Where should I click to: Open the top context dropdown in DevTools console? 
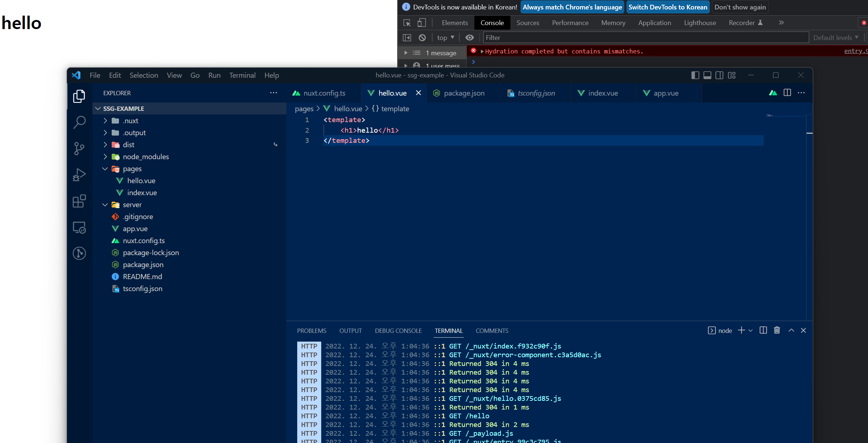(x=446, y=38)
